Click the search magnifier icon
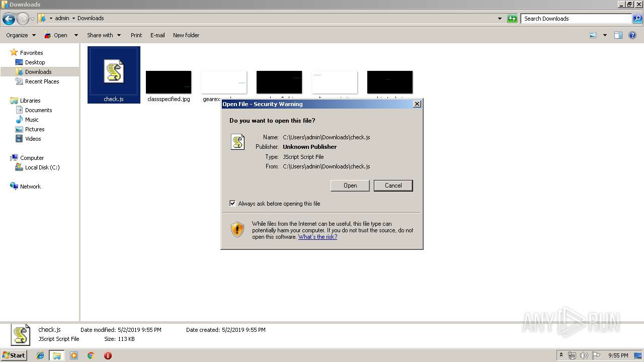This screenshot has height=362, width=644. point(637,19)
